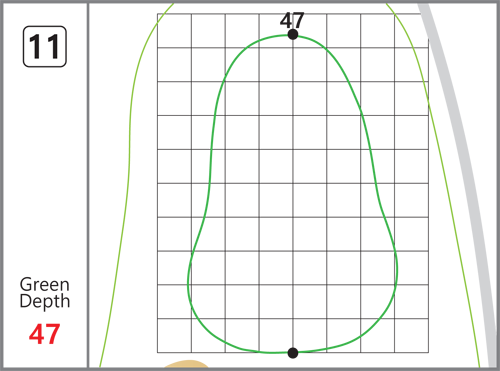Click the hole number 11 badge

(x=45, y=47)
